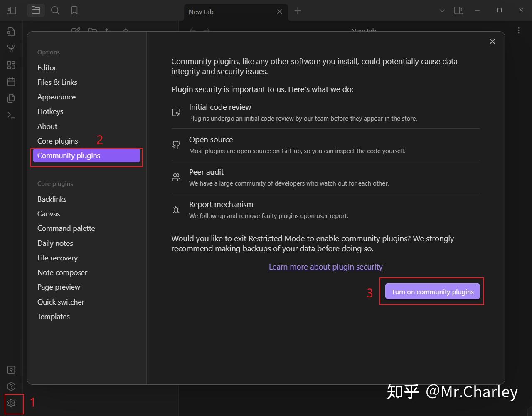This screenshot has width=532, height=416.
Task: Open Learn more about plugin security link
Action: click(325, 267)
